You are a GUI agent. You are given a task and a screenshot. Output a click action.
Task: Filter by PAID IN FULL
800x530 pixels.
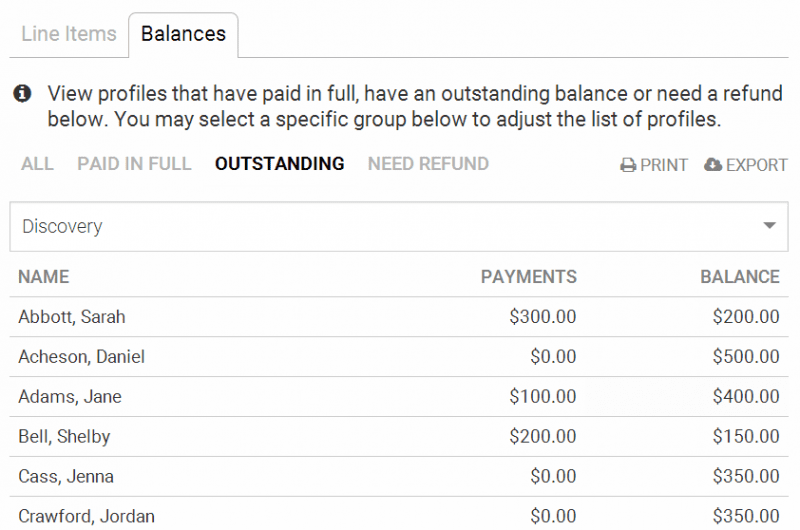point(134,164)
